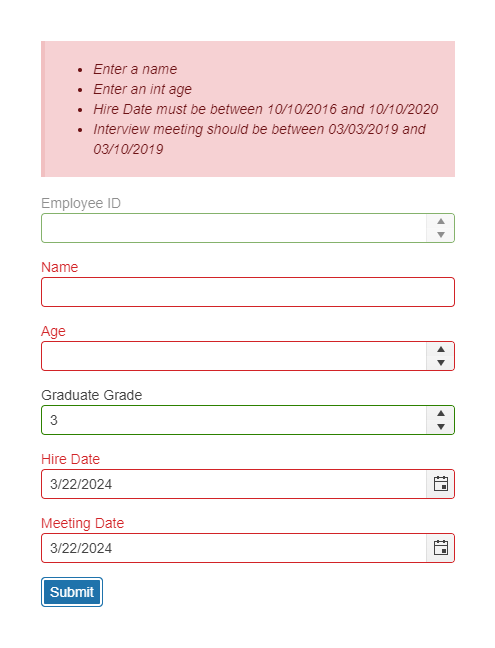Decrease the Graduate Grade value

[x=440, y=427]
